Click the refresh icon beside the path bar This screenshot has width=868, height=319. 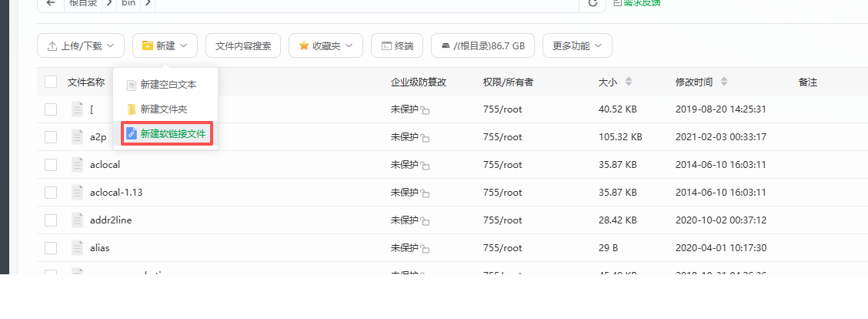(x=593, y=3)
